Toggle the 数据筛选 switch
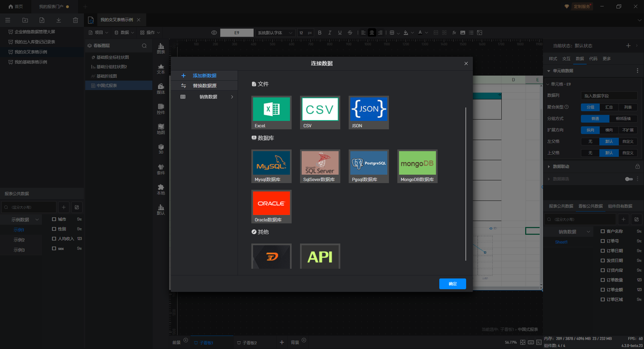The width and height of the screenshot is (644, 349). coord(629,179)
